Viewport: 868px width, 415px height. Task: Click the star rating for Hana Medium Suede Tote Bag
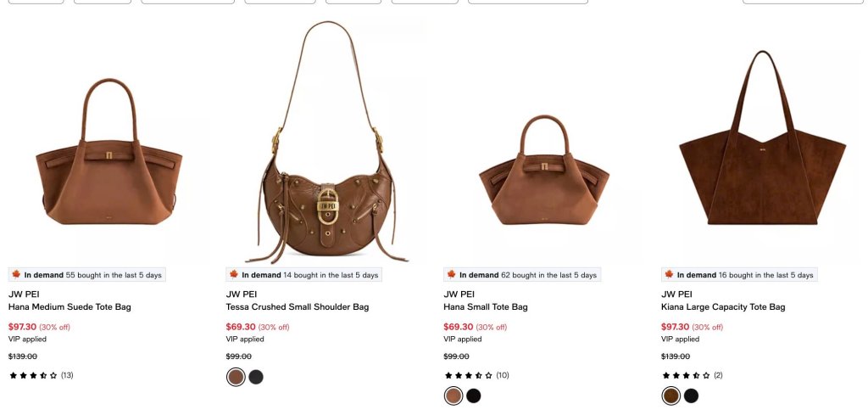[x=33, y=375]
